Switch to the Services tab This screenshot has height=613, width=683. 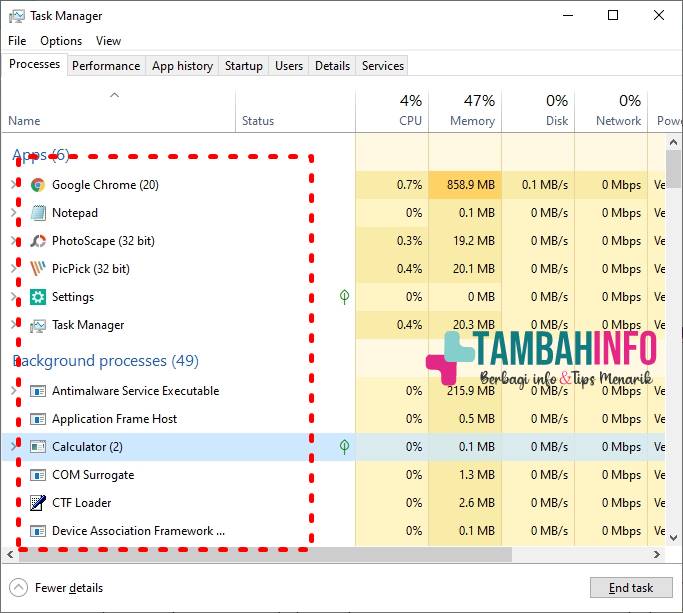click(x=382, y=66)
